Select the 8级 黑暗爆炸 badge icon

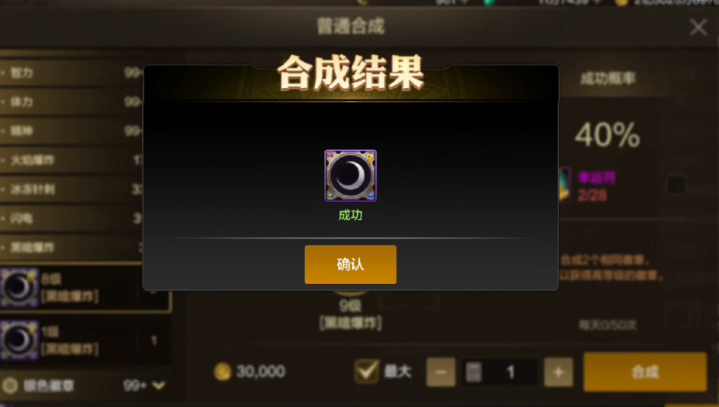[19, 287]
